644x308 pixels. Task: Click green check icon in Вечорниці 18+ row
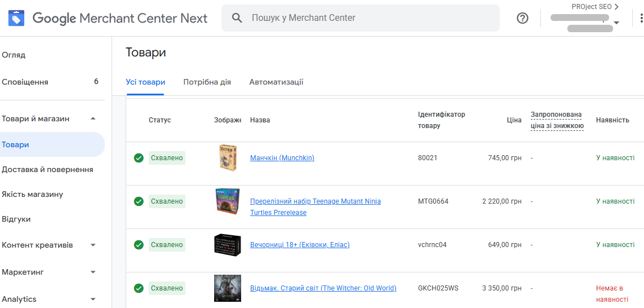pos(139,245)
